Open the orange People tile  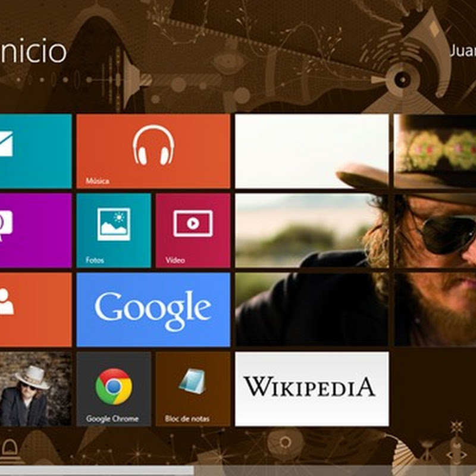pos(36,309)
